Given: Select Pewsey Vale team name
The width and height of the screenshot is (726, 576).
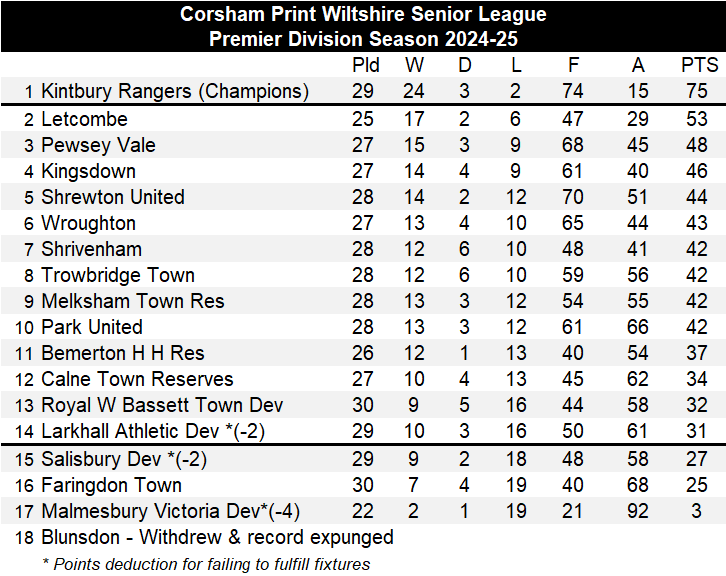Looking at the screenshot, I should 98,145.
